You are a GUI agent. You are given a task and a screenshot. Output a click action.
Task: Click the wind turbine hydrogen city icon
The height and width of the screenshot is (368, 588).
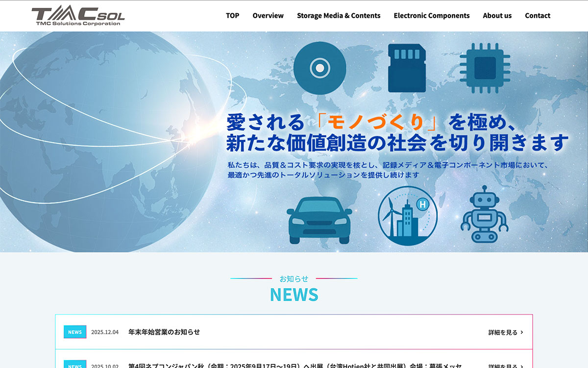(407, 216)
